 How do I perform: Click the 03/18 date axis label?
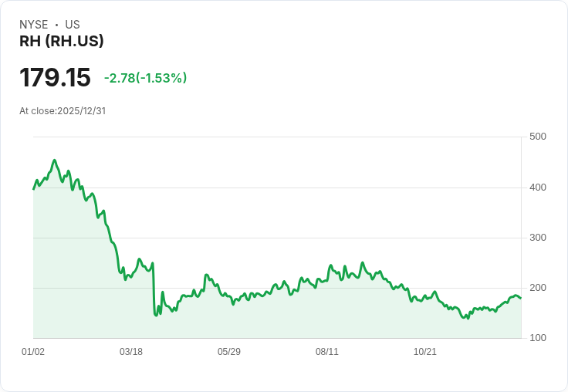click(131, 352)
